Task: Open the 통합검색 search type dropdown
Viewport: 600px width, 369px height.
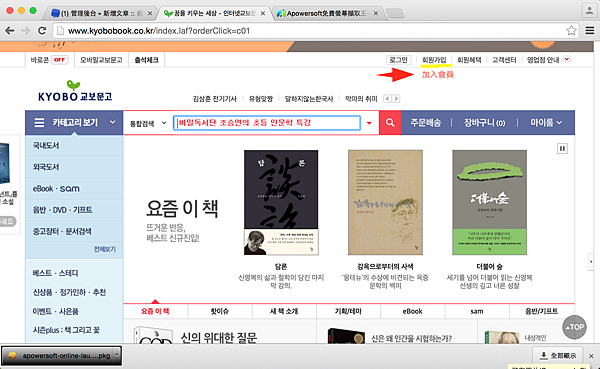Action: pos(148,123)
